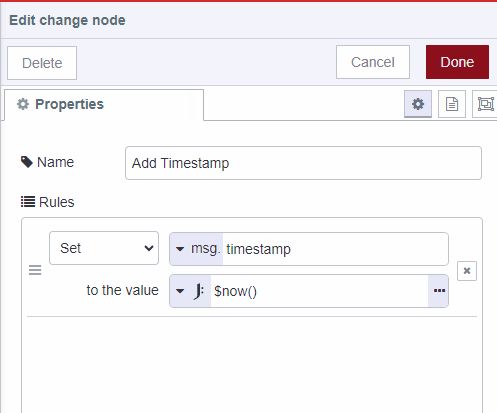Click the Name tag icon
Image resolution: width=497 pixels, height=413 pixels.
27,162
